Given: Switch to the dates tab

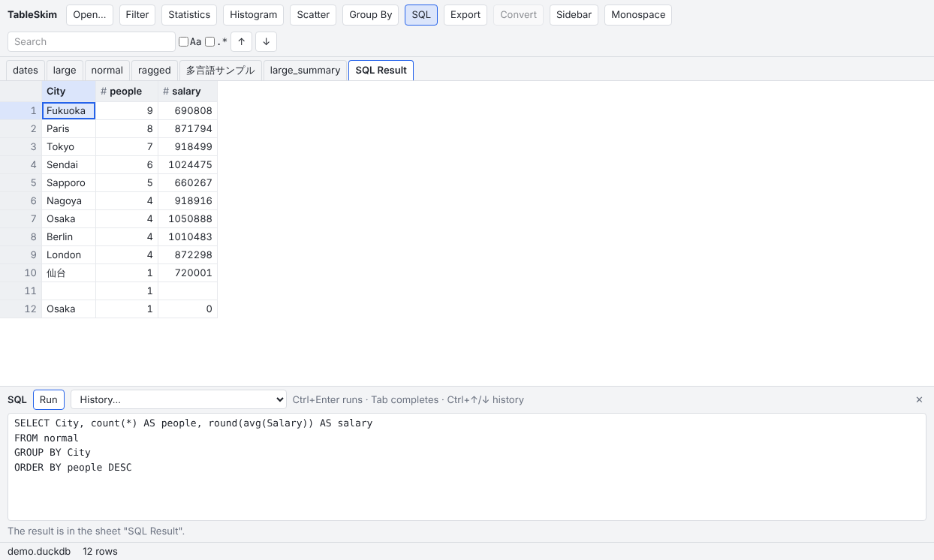Looking at the screenshot, I should [26, 70].
